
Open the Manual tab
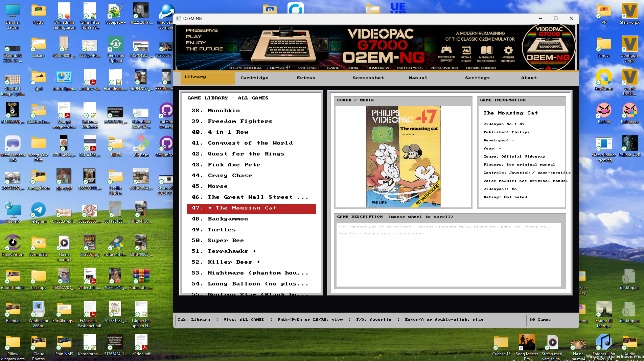(418, 78)
